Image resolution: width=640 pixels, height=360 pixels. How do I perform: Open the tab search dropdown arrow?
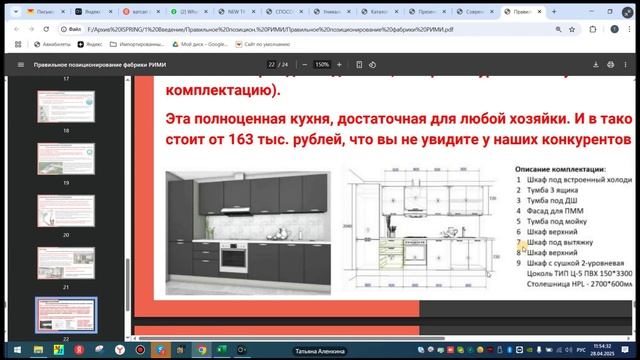(x=16, y=12)
